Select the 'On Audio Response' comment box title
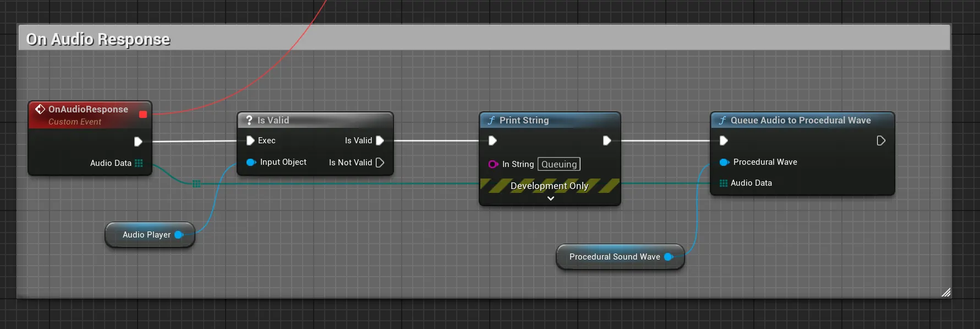Viewport: 980px width, 329px height. click(x=98, y=39)
